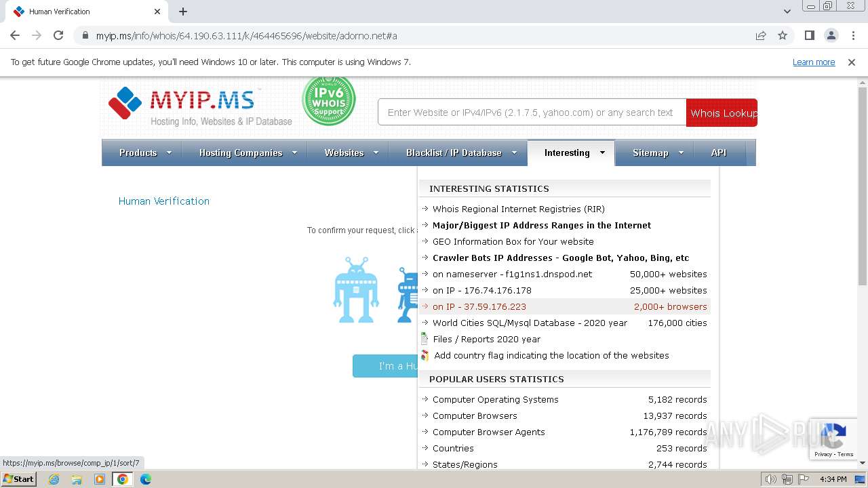Open Crawler Bots IP Addresses entry
The width and height of the screenshot is (868, 488).
pyautogui.click(x=560, y=258)
